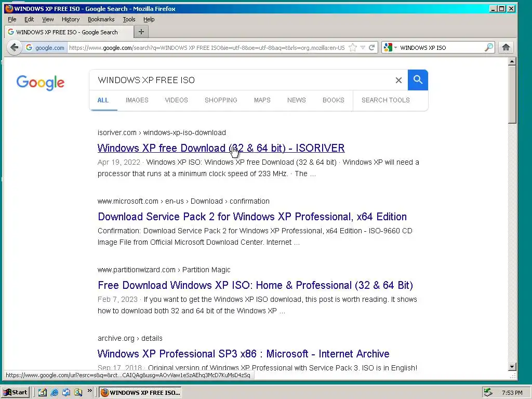The width and height of the screenshot is (532, 399).
Task: Launch the notepad-style quick launch icon next to Start
Action: tap(43, 393)
